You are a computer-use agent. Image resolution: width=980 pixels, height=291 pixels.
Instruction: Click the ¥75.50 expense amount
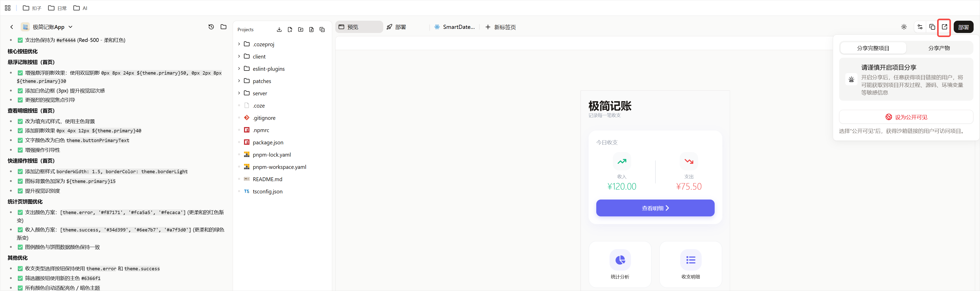[689, 187]
